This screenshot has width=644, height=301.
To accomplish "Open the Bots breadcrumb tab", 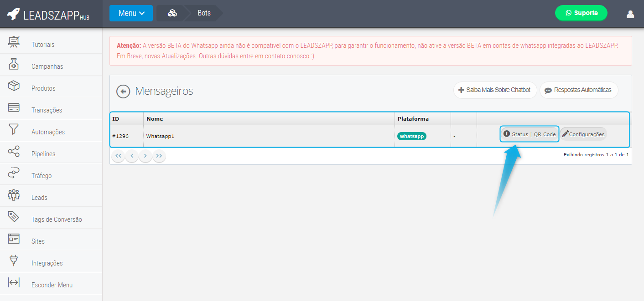I will 204,13.
